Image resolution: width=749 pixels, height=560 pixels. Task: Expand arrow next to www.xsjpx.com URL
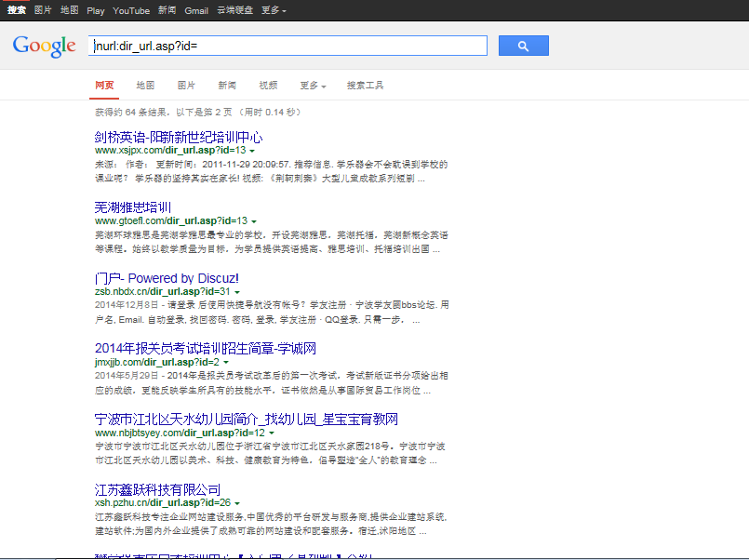pos(252,151)
